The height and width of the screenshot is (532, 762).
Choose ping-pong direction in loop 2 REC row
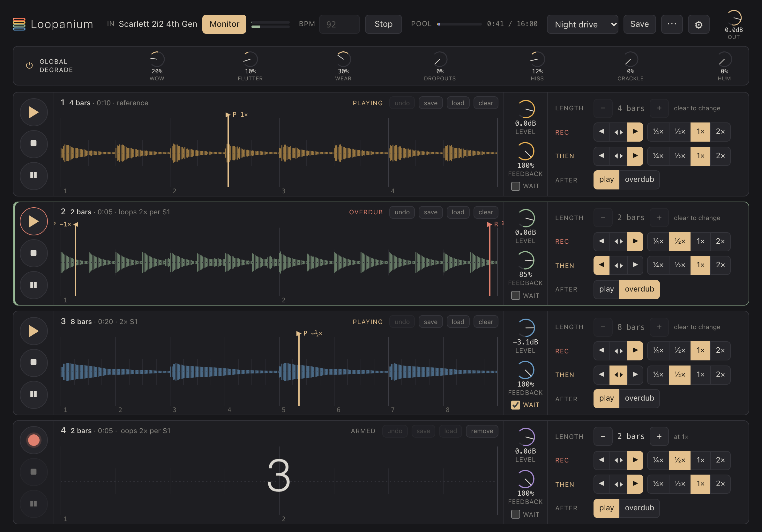point(618,241)
